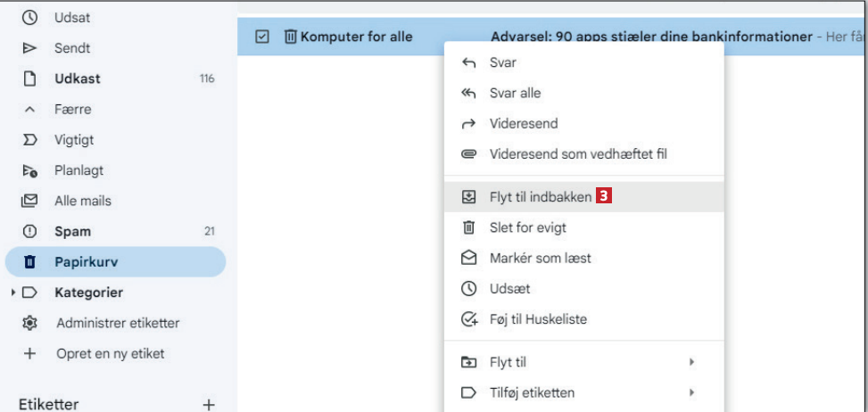Uncheck the Komputer for alle email checkbox
The width and height of the screenshot is (868, 412).
click(261, 37)
